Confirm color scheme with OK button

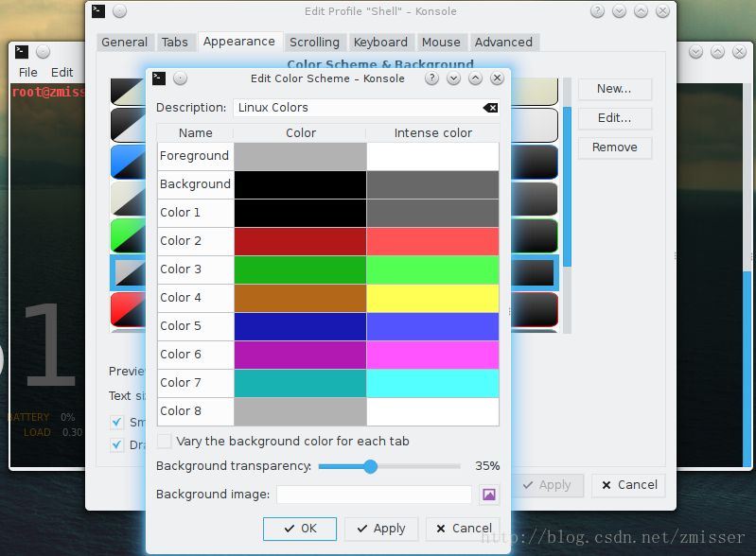click(300, 529)
